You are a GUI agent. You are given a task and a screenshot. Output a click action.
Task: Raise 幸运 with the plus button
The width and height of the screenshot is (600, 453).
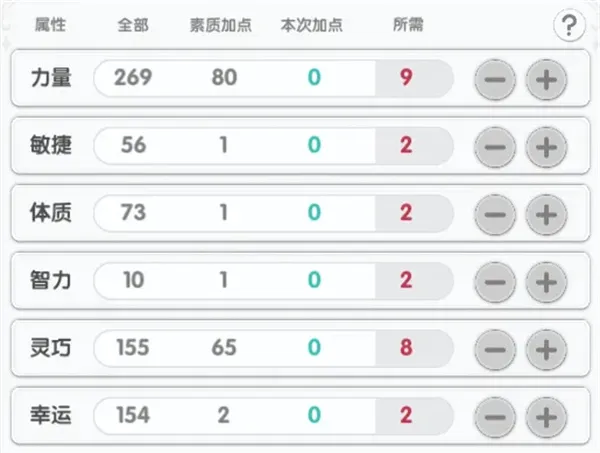545,416
